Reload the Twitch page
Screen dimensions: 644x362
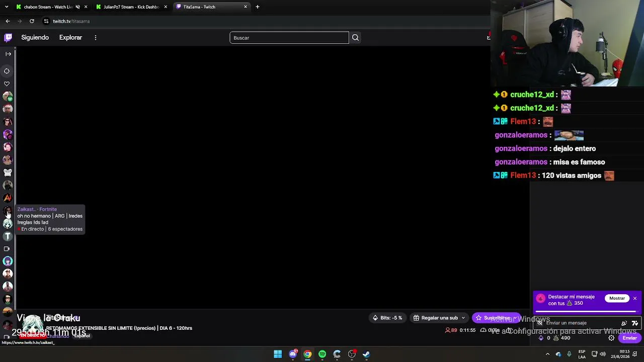click(32, 21)
